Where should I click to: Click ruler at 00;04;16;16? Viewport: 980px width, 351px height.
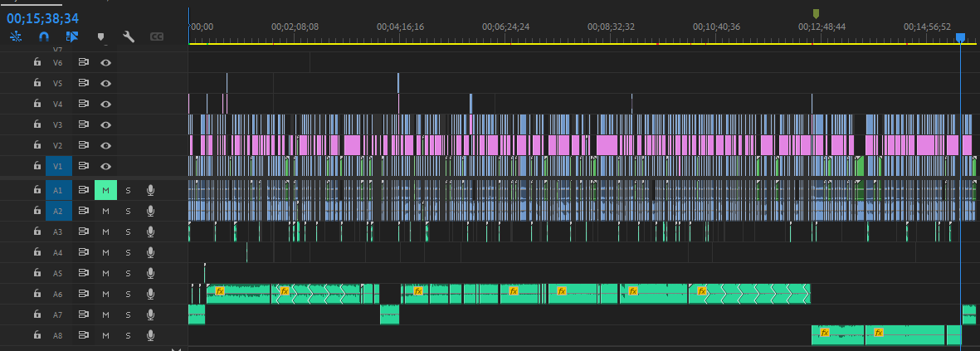click(x=400, y=27)
